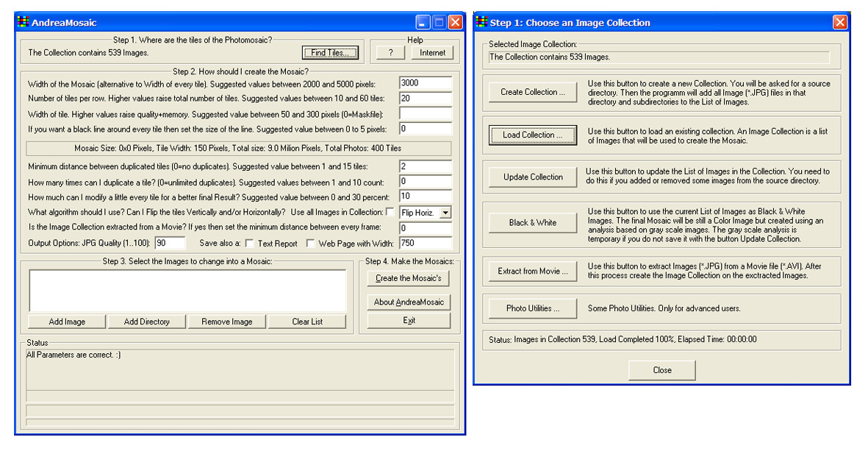Screen dimensions: 868x451
Task: Click the Number of tiles per row field
Action: tap(425, 99)
